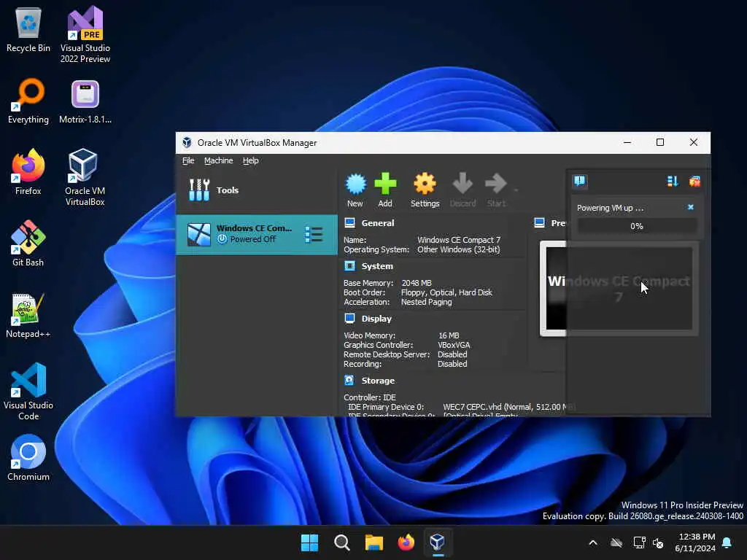The height and width of the screenshot is (560, 747).
Task: Launch Visual Studio Code from the desktop
Action: pyautogui.click(x=28, y=392)
